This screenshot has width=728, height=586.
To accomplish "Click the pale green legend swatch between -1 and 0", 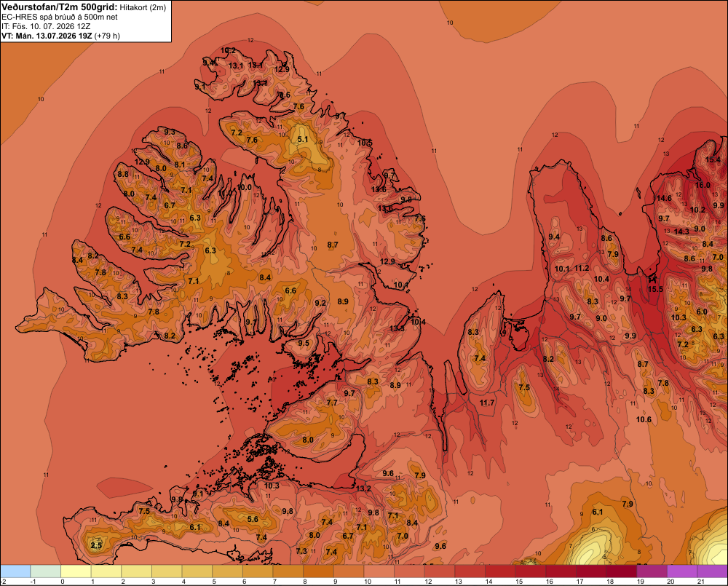I will [46, 571].
